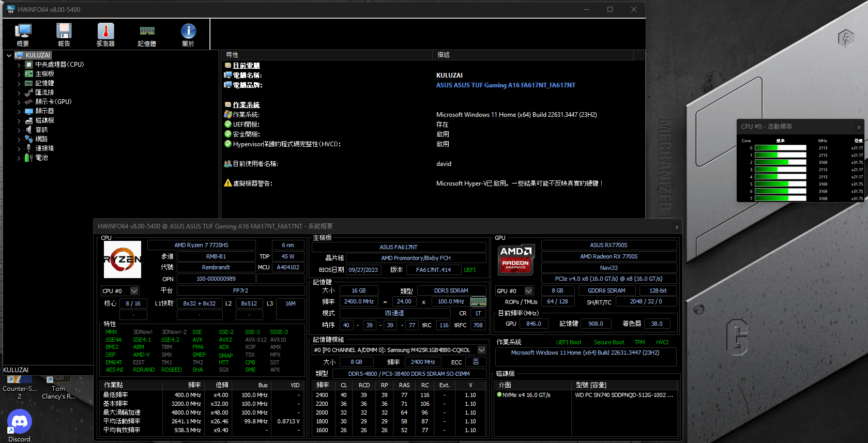Click the 記憶體 module icon in tree
This screenshot has width=868, height=443.
(x=29, y=83)
